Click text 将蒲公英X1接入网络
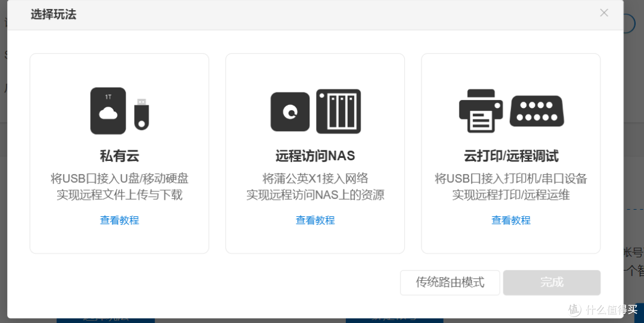This screenshot has height=323, width=644. pos(315,179)
